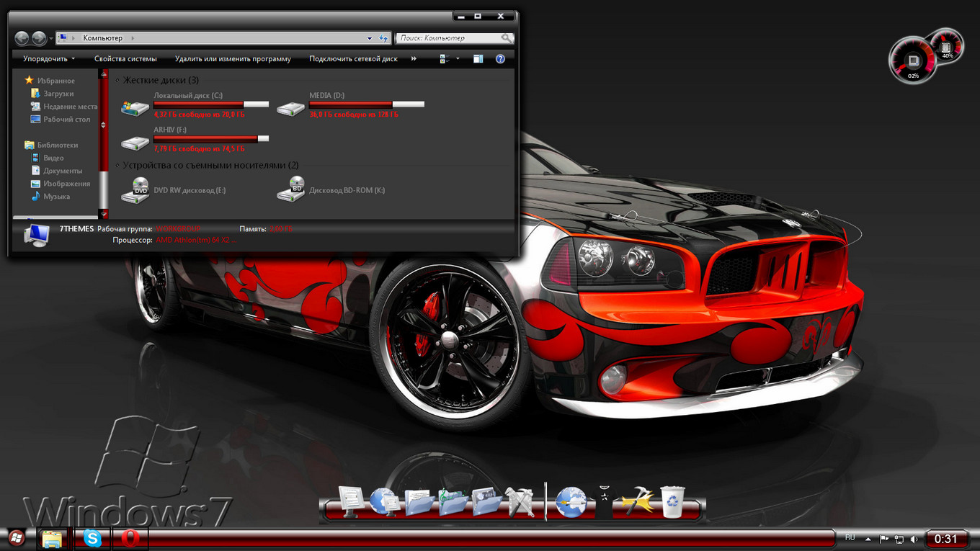This screenshot has height=551, width=980.
Task: Open network tray icon
Action: [x=899, y=539]
